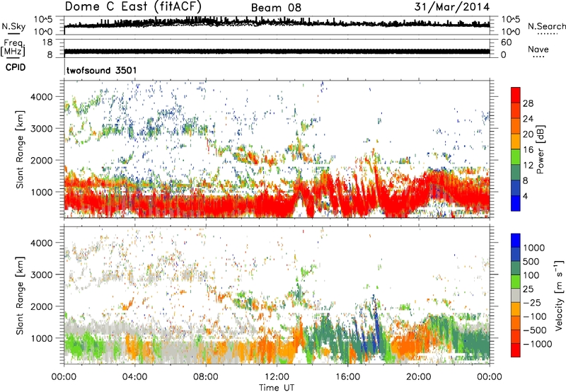Click the date '31/Mar/2014'
Image resolution: width=566 pixels, height=392 pixels.
[x=452, y=6]
